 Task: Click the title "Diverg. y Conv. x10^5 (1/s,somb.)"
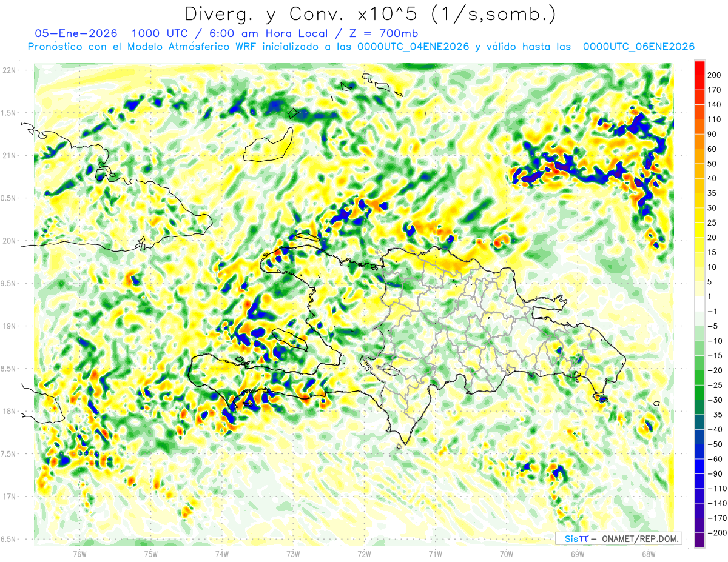[370, 13]
